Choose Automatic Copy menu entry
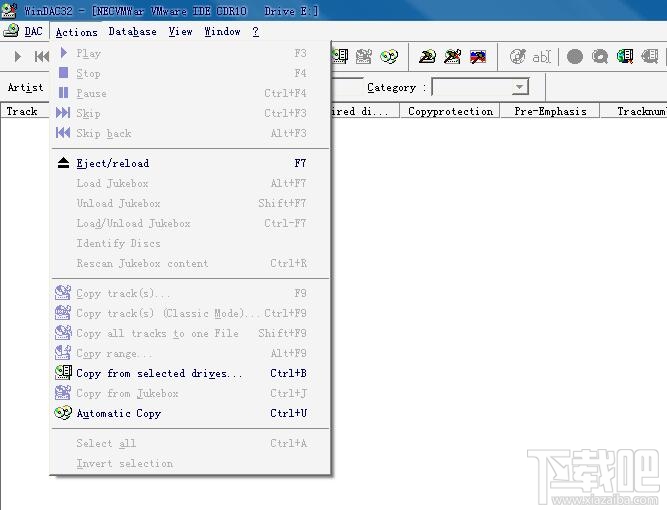The image size is (667, 510). pyautogui.click(x=190, y=413)
